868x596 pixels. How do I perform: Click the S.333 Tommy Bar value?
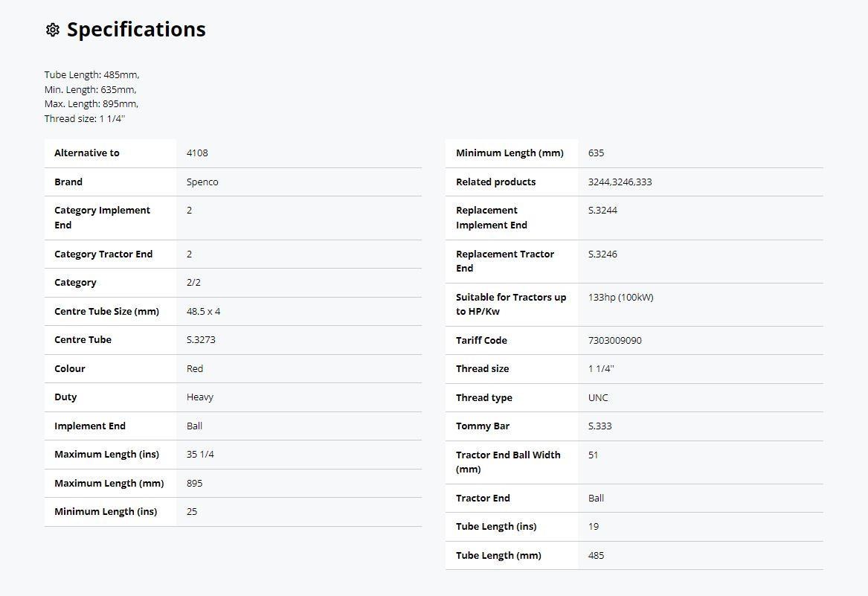click(599, 426)
